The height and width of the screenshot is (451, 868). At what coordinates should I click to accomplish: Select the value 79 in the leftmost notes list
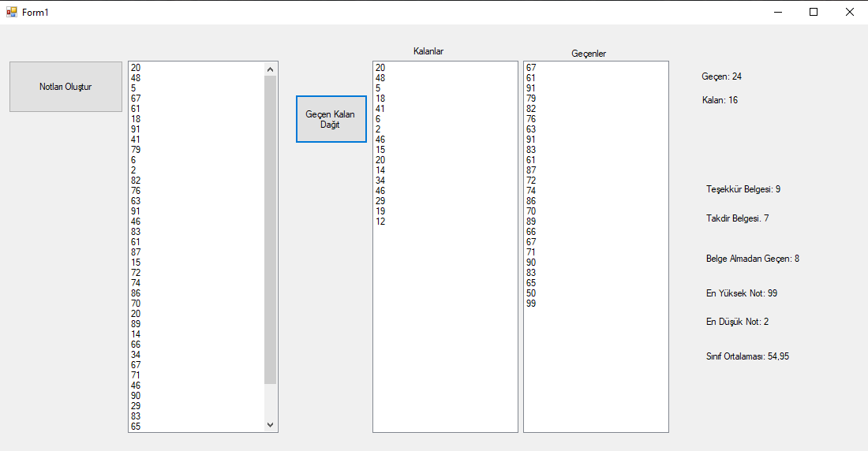pyautogui.click(x=136, y=150)
